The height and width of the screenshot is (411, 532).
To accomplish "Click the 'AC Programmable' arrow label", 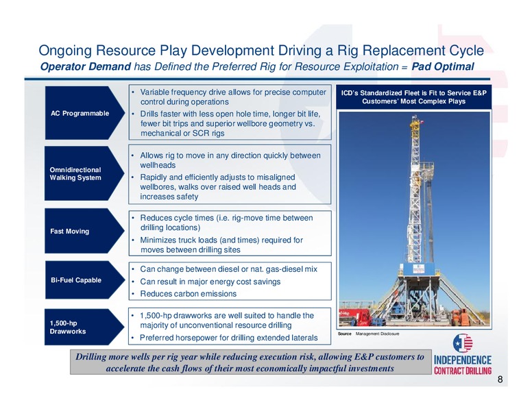I will (85, 113).
